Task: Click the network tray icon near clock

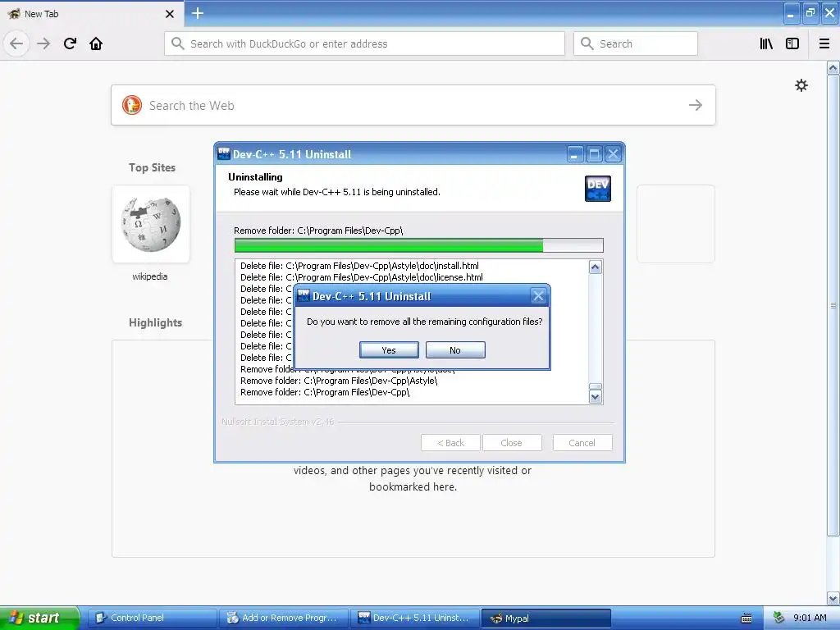Action: (778, 618)
